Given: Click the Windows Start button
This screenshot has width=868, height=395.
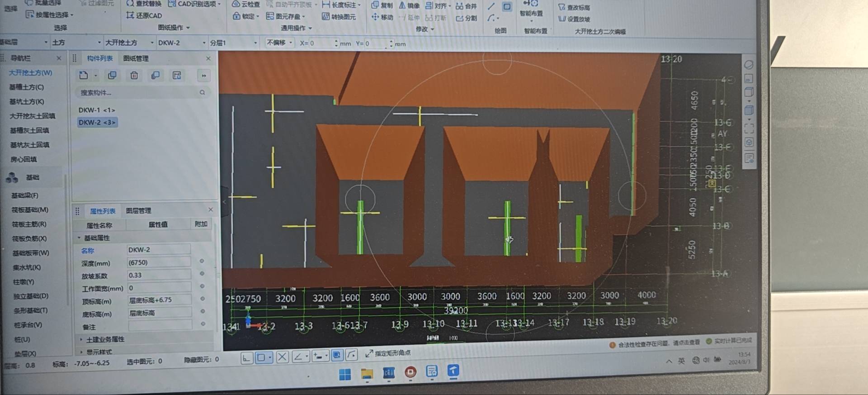Looking at the screenshot, I should click(345, 374).
